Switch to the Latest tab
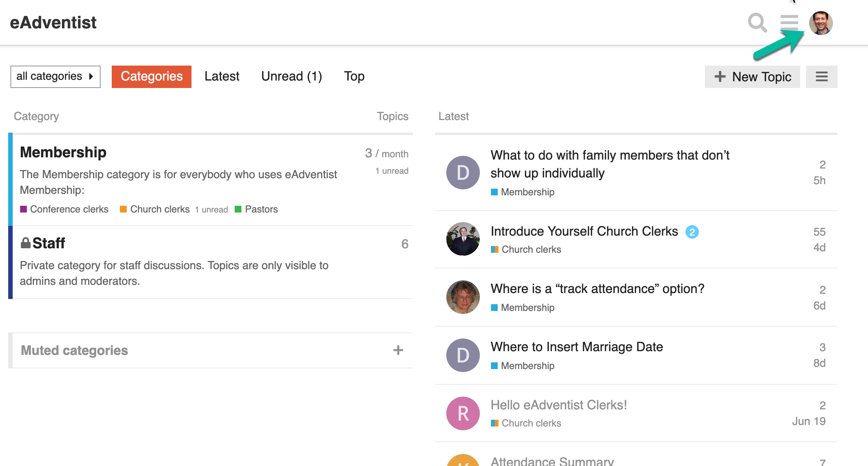 [x=222, y=76]
